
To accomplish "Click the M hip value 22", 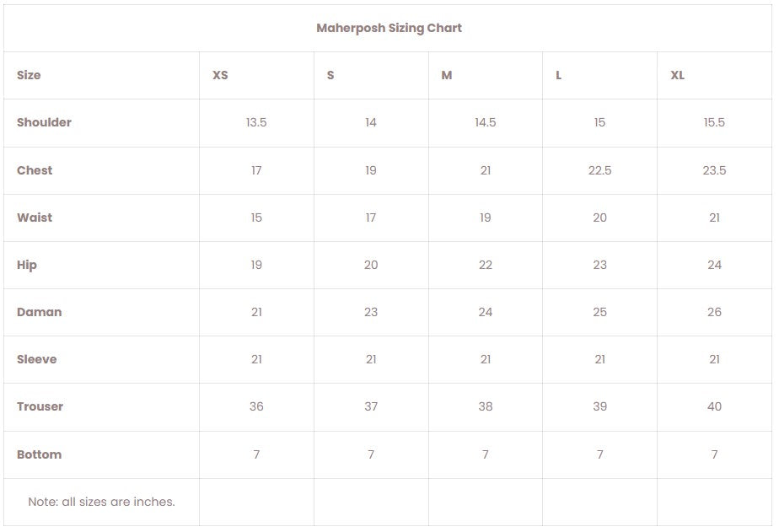I will (x=486, y=265).
